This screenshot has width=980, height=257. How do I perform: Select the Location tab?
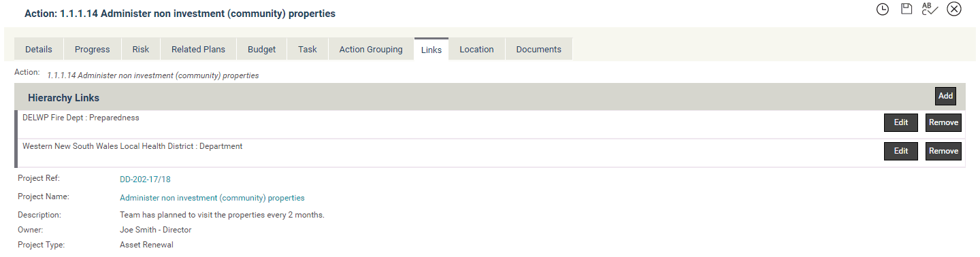pos(476,49)
